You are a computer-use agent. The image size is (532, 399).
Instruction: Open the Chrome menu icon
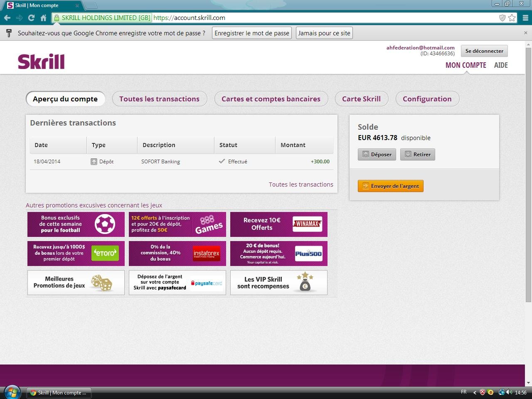coord(525,18)
